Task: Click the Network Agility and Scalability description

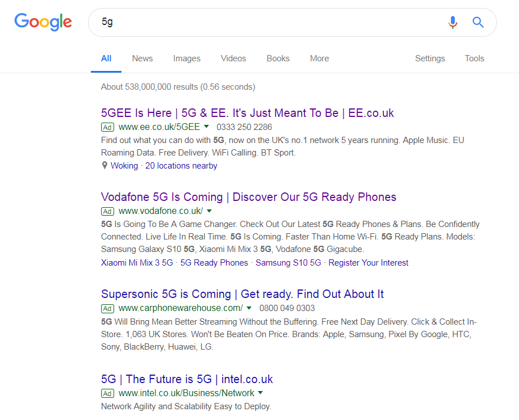Action: tap(186, 406)
